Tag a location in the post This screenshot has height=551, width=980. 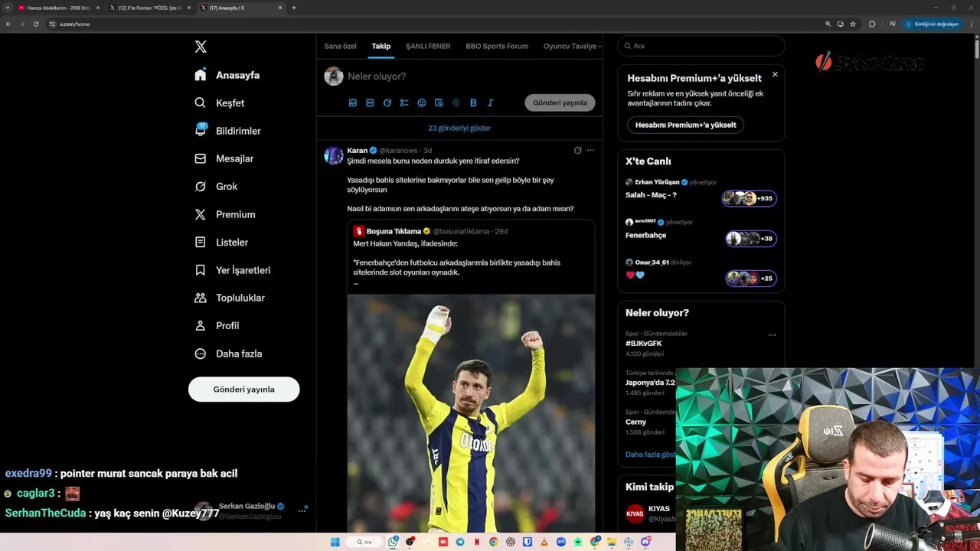tap(456, 103)
